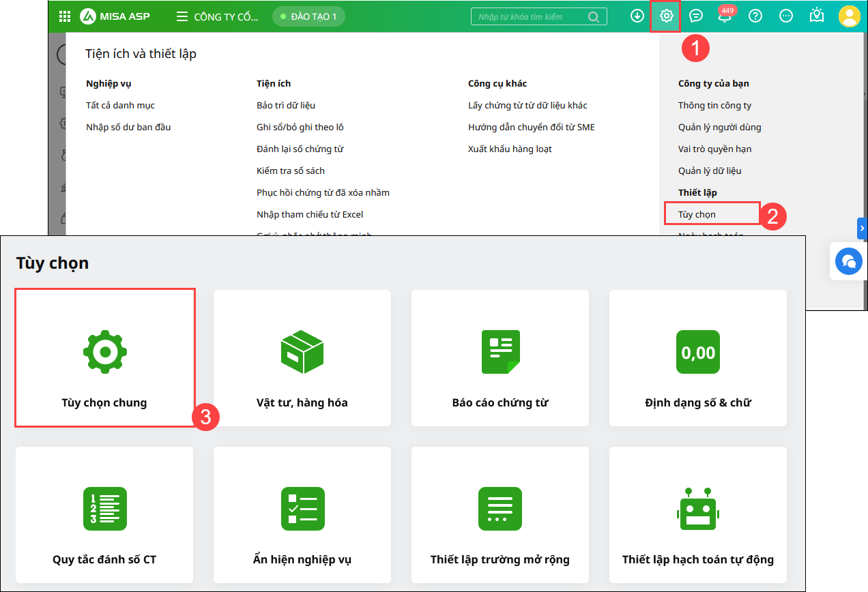Open ĐÀO TẠO 1 database selector
Image resolution: width=868 pixels, height=592 pixels.
308,16
